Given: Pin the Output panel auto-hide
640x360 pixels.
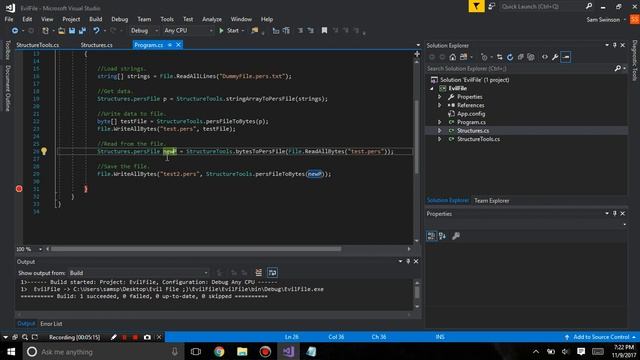Looking at the screenshot, I should pos(408,261).
